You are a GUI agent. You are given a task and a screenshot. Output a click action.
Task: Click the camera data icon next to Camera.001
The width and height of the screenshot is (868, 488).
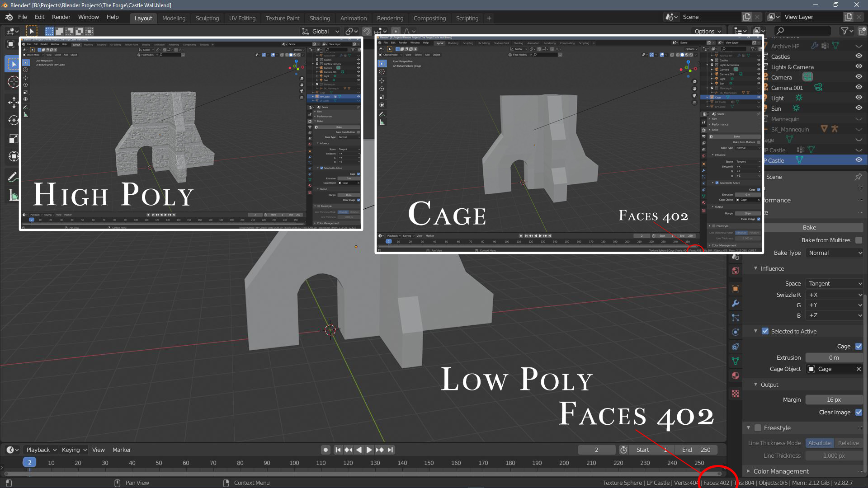point(819,87)
